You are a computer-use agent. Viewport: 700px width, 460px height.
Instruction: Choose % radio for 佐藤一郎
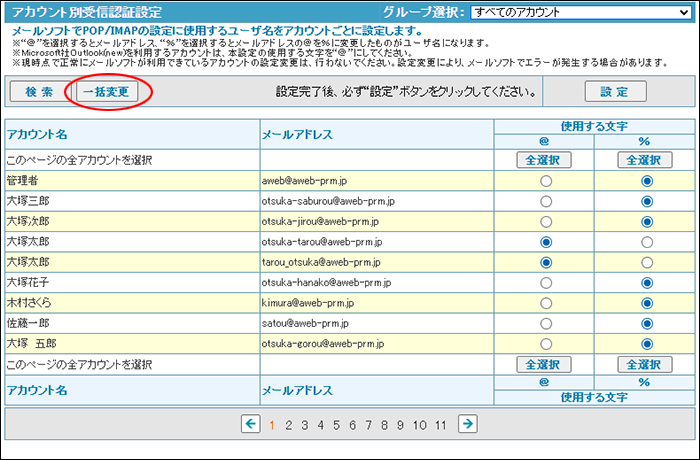coord(645,324)
